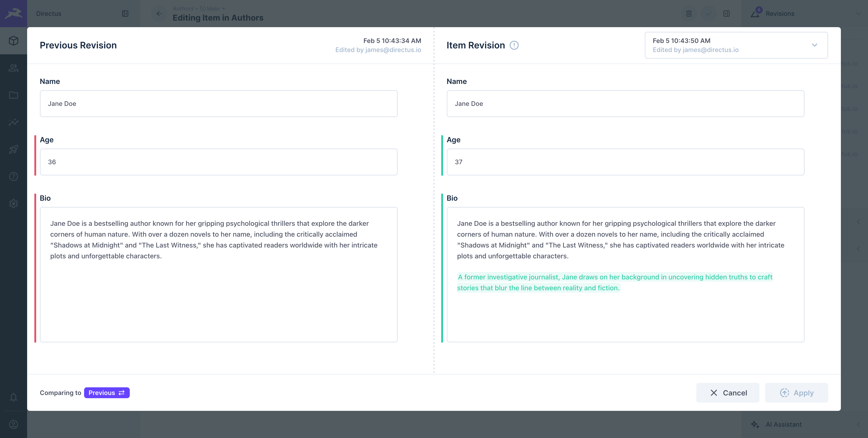
Task: Click the user avatar icon
Action: (x=14, y=424)
